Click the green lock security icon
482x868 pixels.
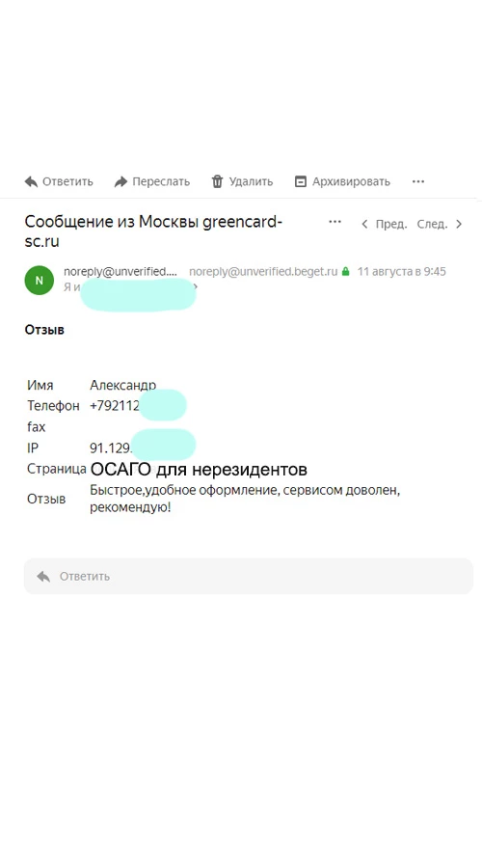pos(345,272)
